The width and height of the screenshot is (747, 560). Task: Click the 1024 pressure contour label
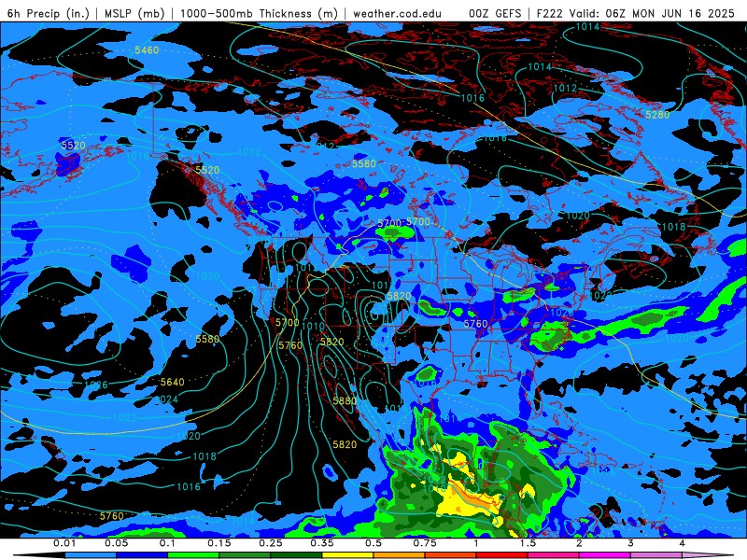(x=166, y=399)
